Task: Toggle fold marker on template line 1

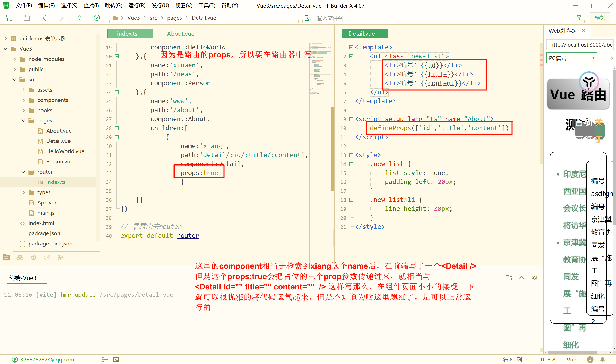Action: 351,47
